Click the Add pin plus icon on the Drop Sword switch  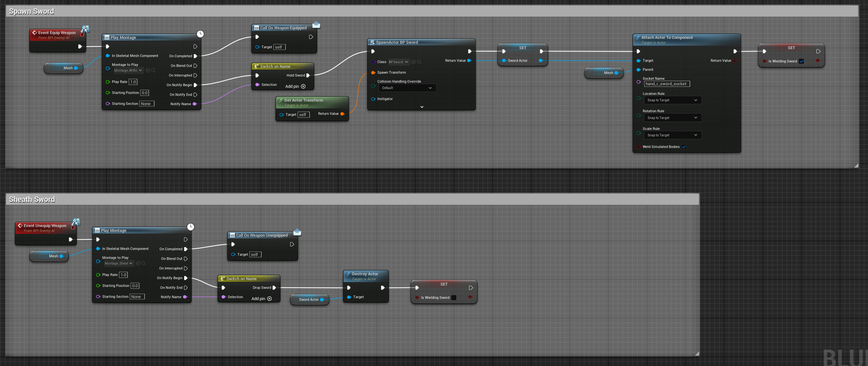[x=270, y=299]
